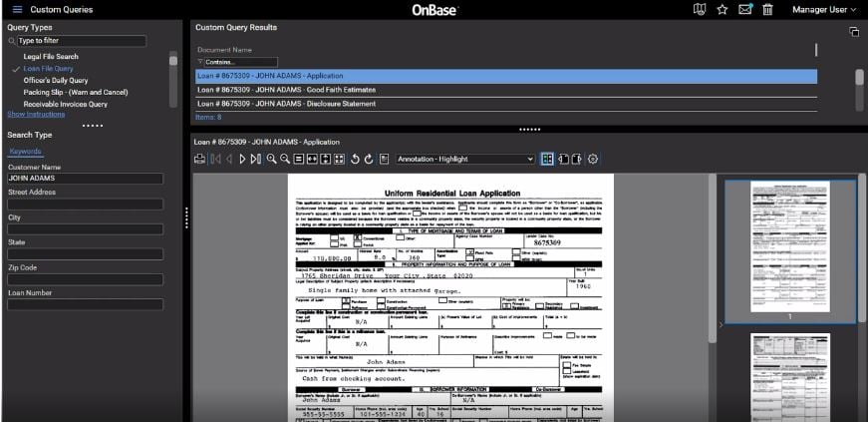Click the Query Types list scrollbar
868x422 pixels.
point(173,79)
